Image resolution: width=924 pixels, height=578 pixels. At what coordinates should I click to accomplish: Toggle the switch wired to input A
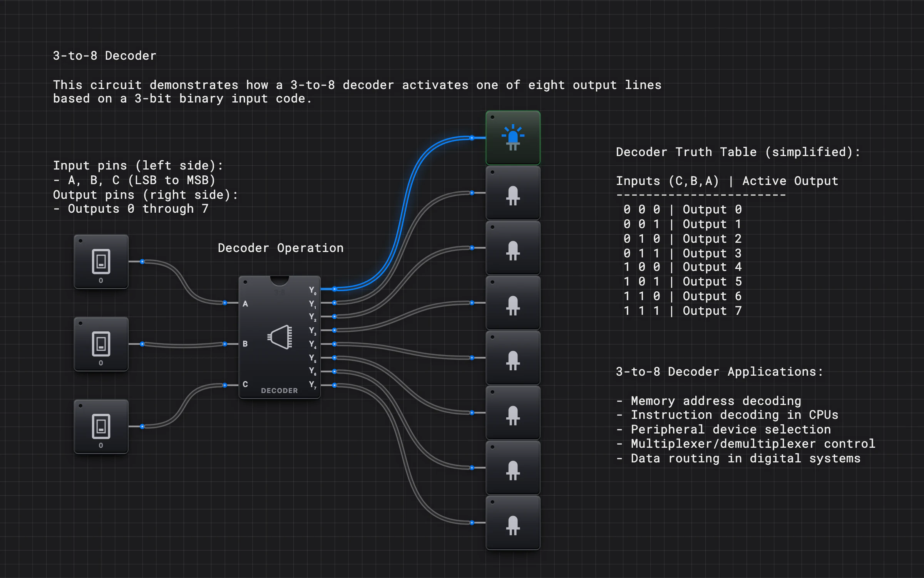point(101,262)
